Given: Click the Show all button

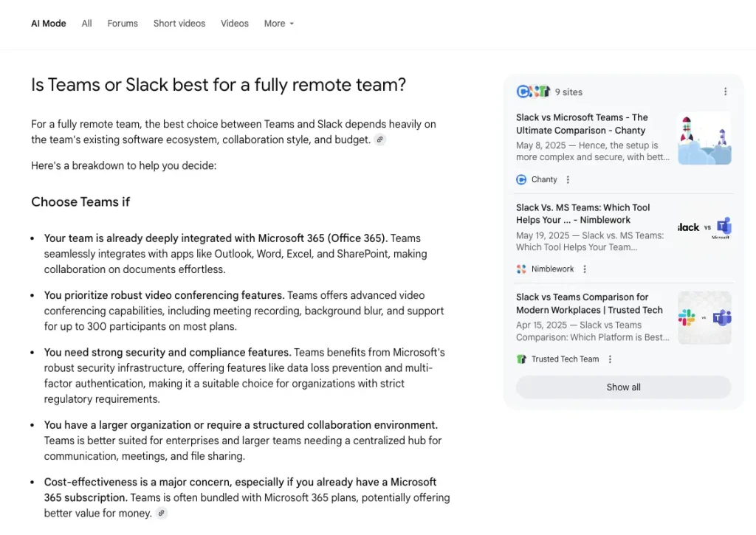Looking at the screenshot, I should pos(623,387).
